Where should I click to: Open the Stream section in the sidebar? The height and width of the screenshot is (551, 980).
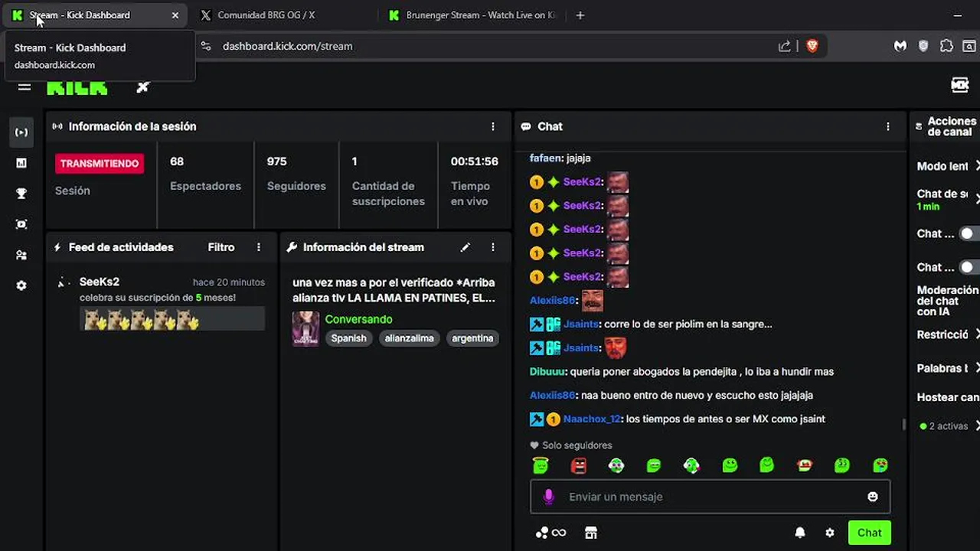[x=21, y=132]
